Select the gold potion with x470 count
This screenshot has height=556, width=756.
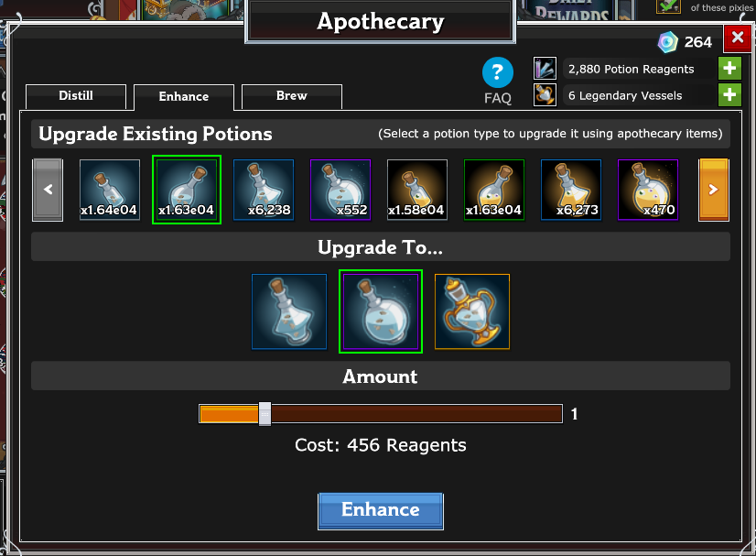click(x=648, y=190)
